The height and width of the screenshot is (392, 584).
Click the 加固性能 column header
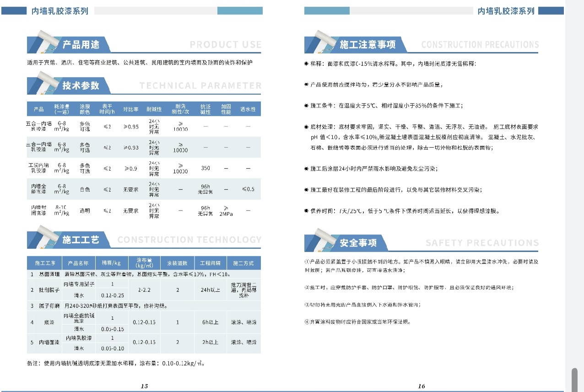[x=226, y=109]
